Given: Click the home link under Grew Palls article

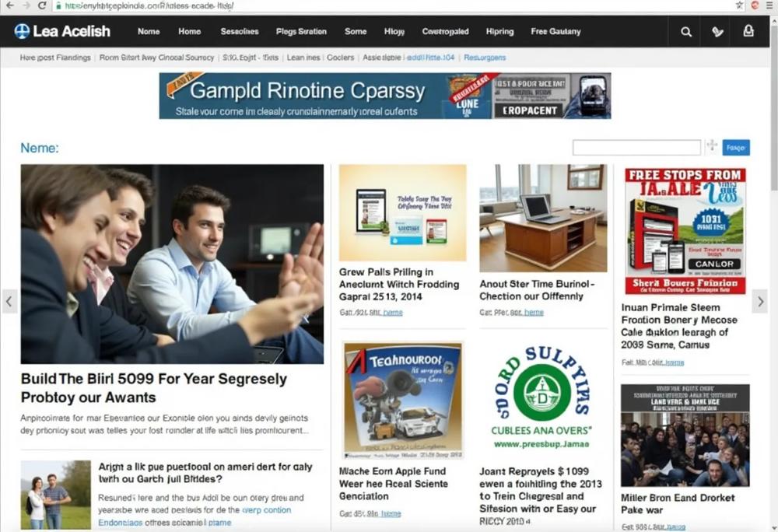Looking at the screenshot, I should click(x=393, y=313).
